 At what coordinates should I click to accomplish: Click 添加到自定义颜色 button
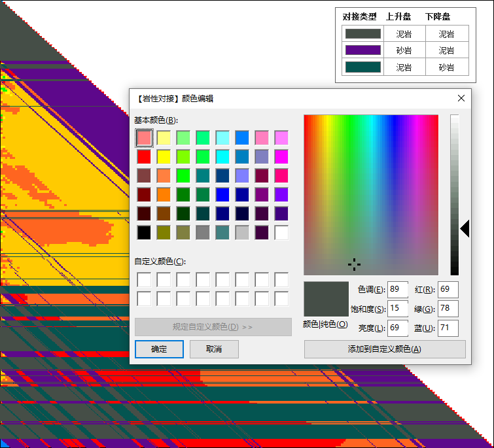385,349
